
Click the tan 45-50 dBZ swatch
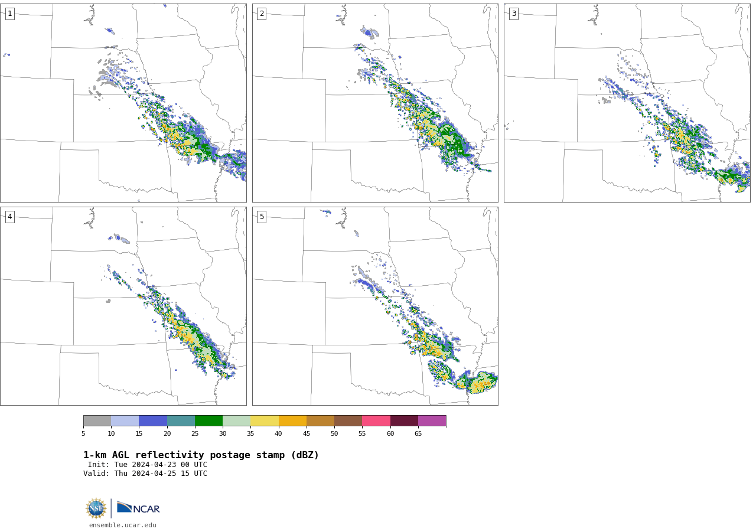coord(320,421)
